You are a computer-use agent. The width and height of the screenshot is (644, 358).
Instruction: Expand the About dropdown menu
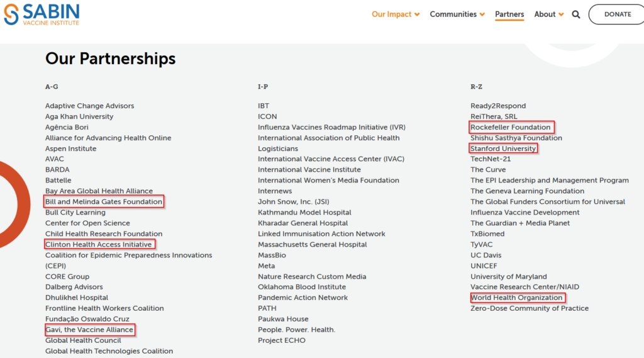[x=548, y=14]
